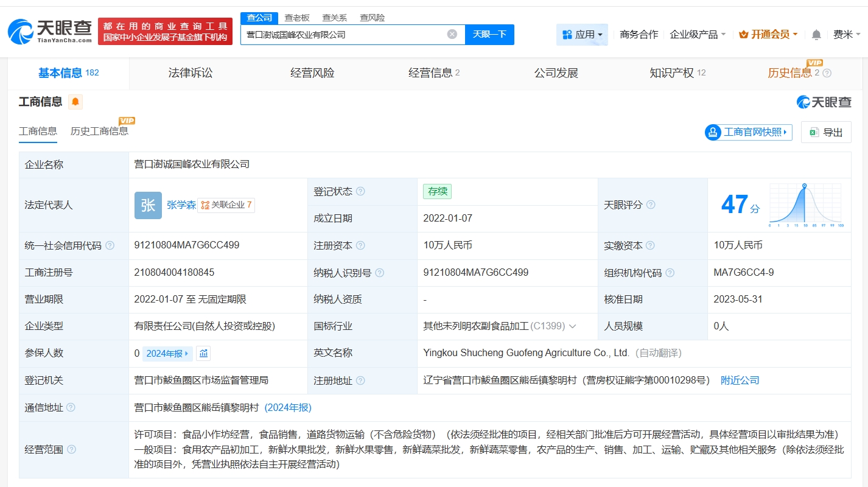Clear the search box text

pos(452,34)
